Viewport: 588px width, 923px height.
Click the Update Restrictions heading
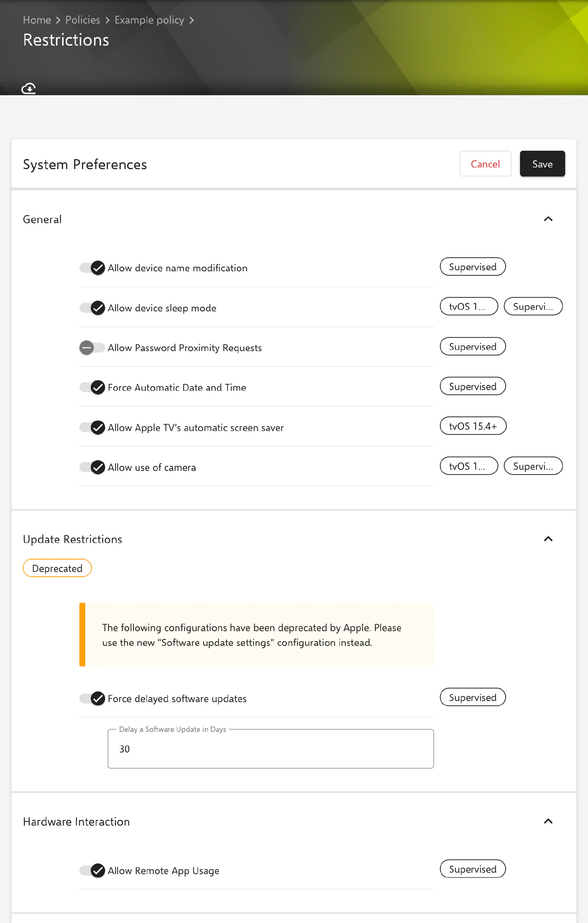coord(72,539)
